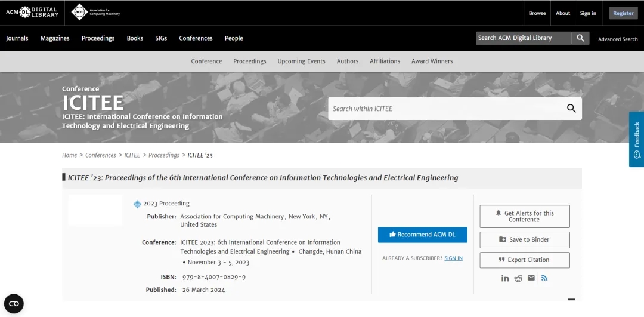Share via LinkedIn icon
This screenshot has height=317, width=644.
[505, 278]
